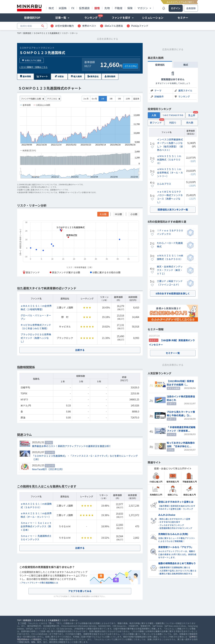Click 比較する under similar funds table
The image size is (215, 644).
click(x=80, y=350)
